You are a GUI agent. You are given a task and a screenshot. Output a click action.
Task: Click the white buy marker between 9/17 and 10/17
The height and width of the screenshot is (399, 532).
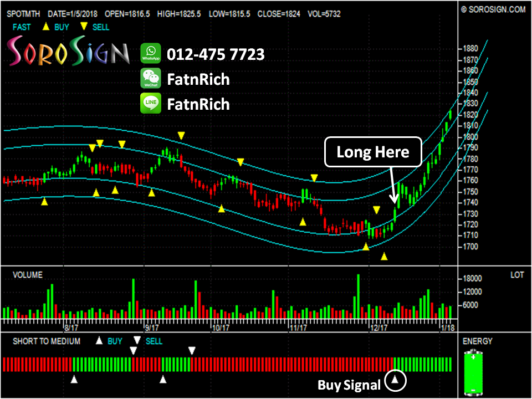click(163, 379)
